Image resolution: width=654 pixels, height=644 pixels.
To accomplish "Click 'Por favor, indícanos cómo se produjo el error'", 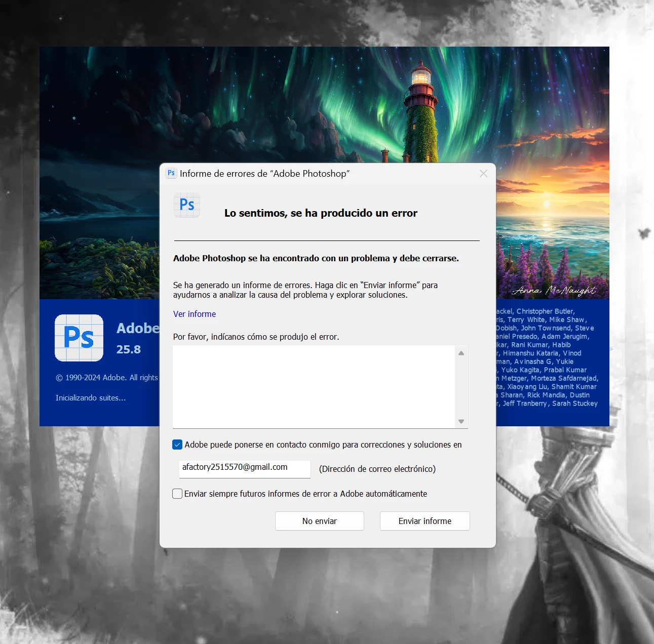I will click(256, 337).
